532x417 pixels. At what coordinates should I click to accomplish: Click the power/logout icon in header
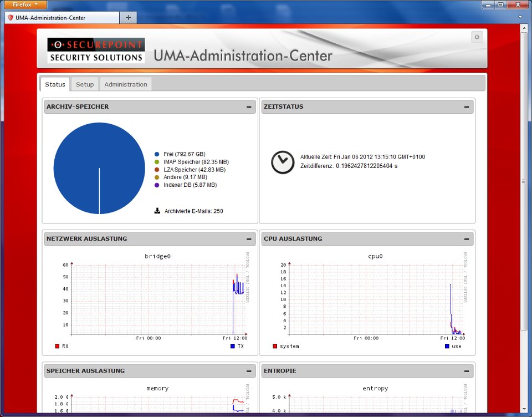pyautogui.click(x=477, y=37)
